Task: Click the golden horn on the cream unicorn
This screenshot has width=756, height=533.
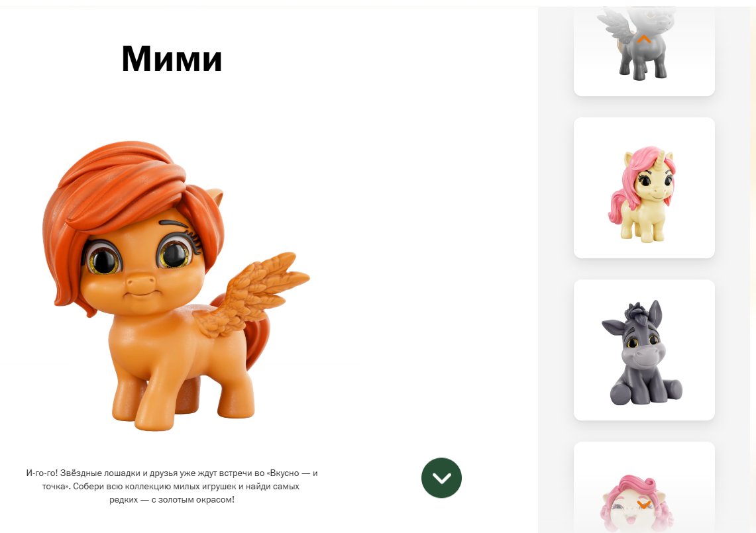Action: pos(669,157)
